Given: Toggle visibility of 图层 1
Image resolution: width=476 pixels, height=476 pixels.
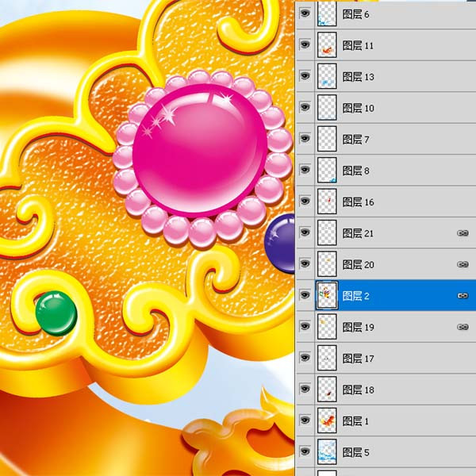Looking at the screenshot, I should point(305,420).
